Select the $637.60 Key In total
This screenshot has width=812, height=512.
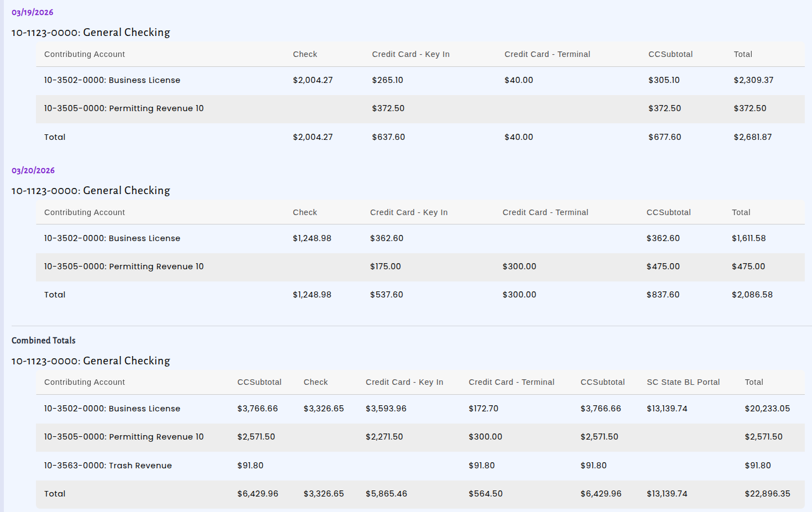coord(389,137)
